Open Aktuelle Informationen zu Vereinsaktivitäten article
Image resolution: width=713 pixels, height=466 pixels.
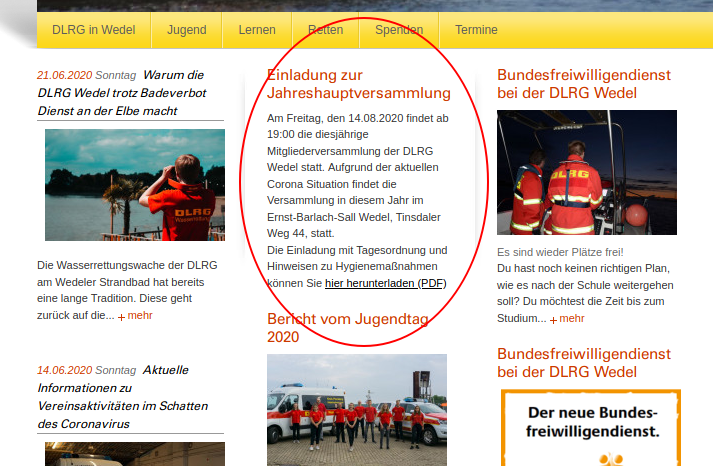pos(123,397)
